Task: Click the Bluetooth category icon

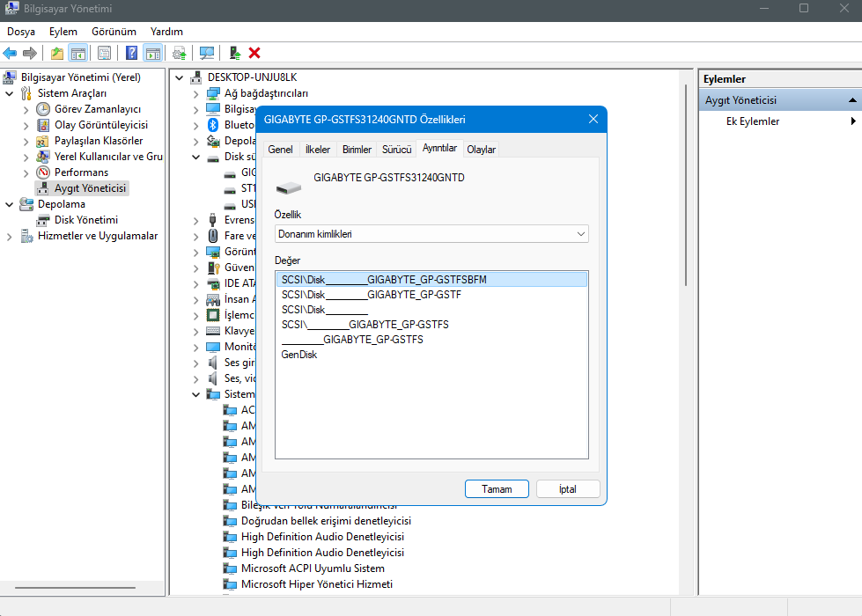Action: click(x=213, y=125)
